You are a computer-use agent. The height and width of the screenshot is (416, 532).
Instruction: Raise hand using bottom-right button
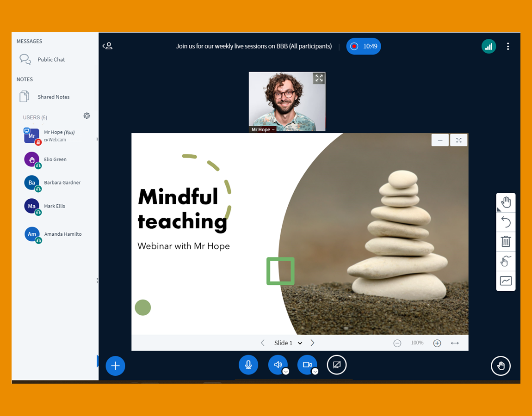point(501,366)
